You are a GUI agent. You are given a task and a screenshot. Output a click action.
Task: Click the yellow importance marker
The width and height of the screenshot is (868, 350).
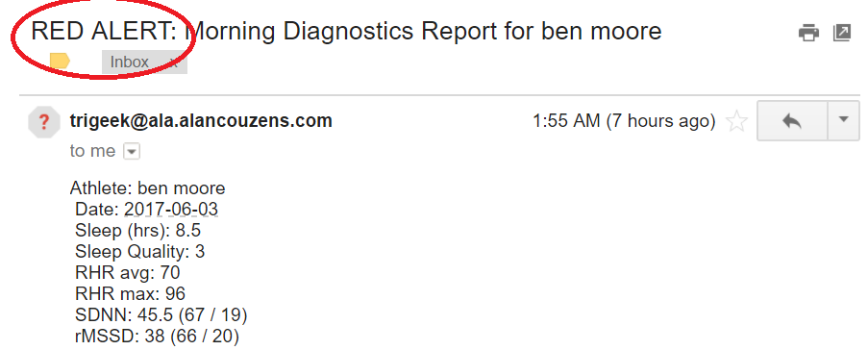tap(60, 61)
